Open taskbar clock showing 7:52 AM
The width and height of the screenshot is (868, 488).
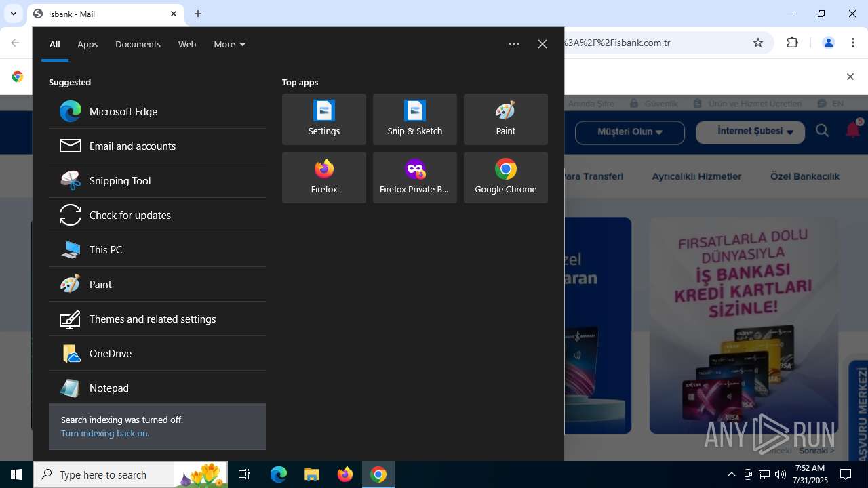coord(810,474)
